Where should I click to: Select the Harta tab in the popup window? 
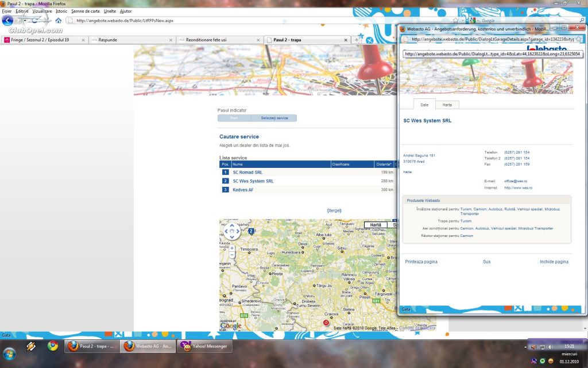[x=447, y=105]
